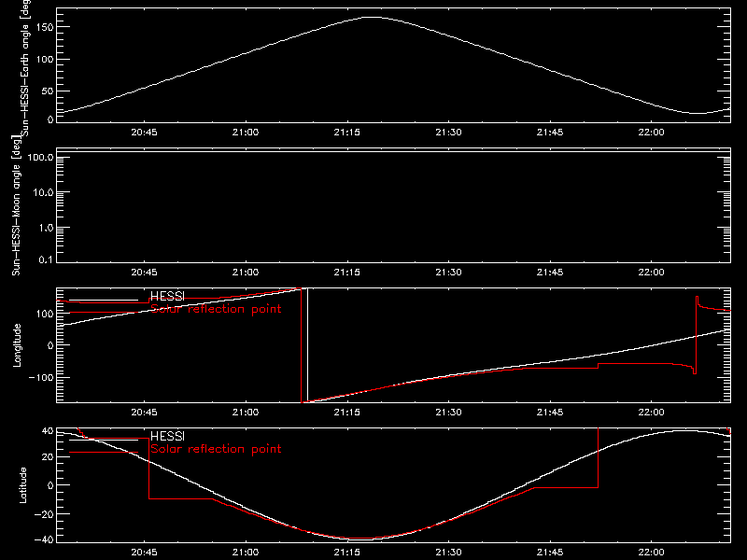Click the 50 tick on Sun-HESSI-Earth axis
This screenshot has height=560, width=747.
48,91
